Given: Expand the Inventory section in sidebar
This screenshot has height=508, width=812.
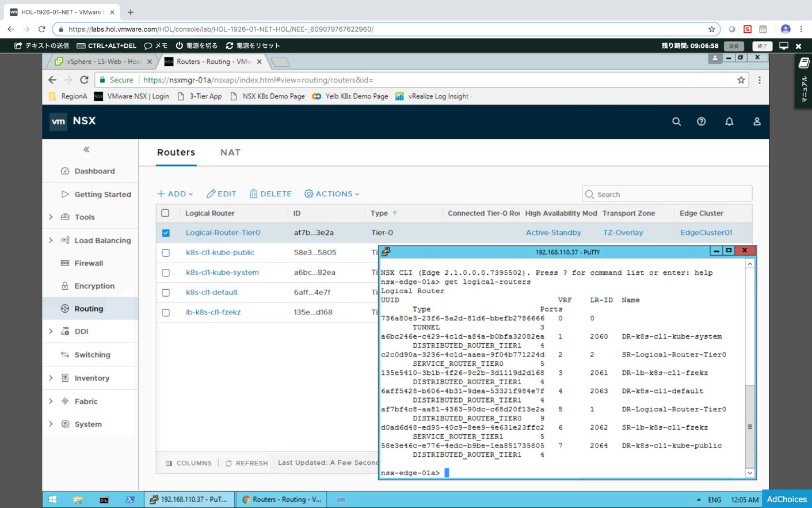Looking at the screenshot, I should pos(51,378).
